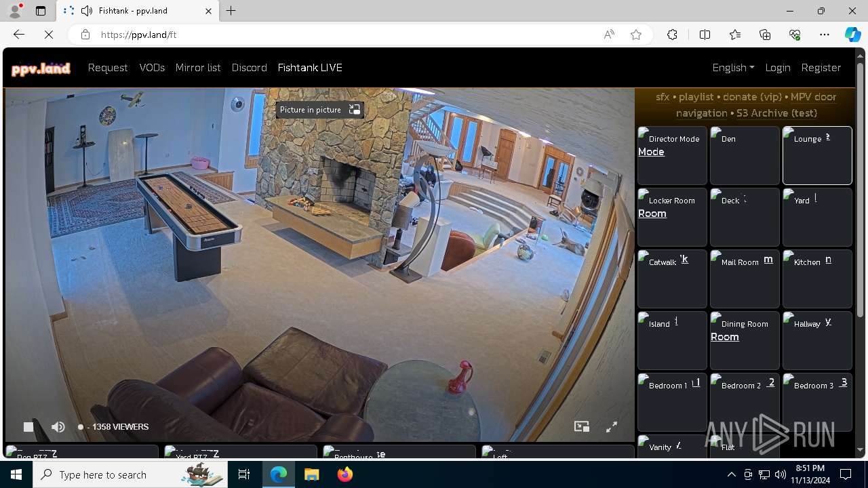Switch to the Catwalk camera

point(672,279)
